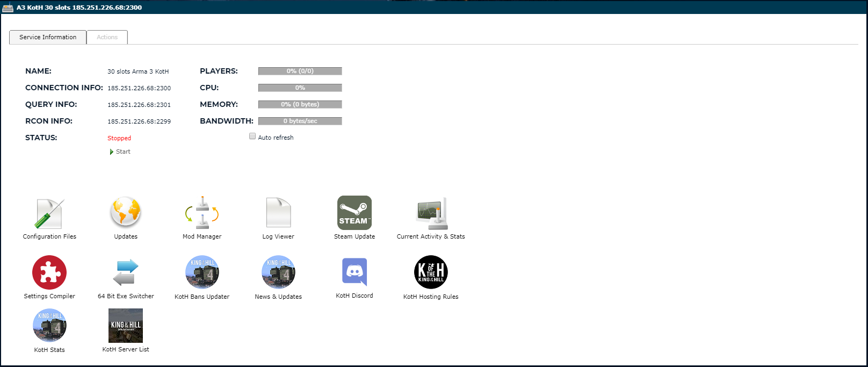868x367 pixels.
Task: Open the Configuration Files icon
Action: [x=49, y=214]
